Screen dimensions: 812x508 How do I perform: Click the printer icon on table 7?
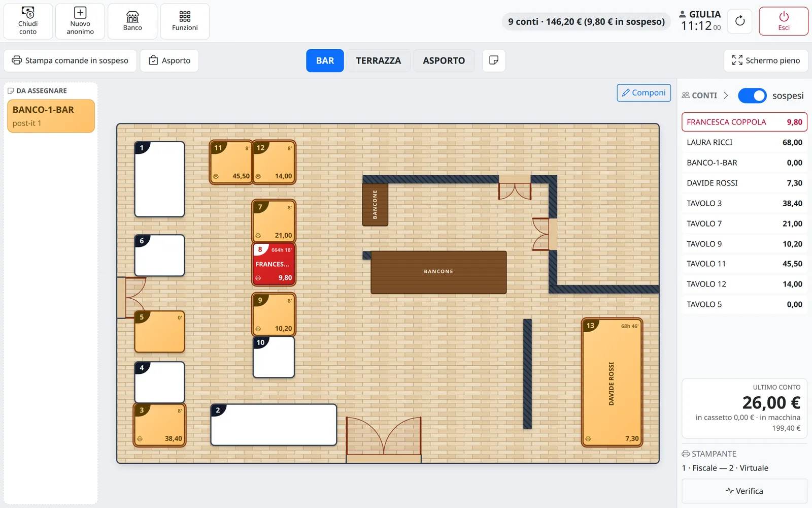(x=258, y=236)
